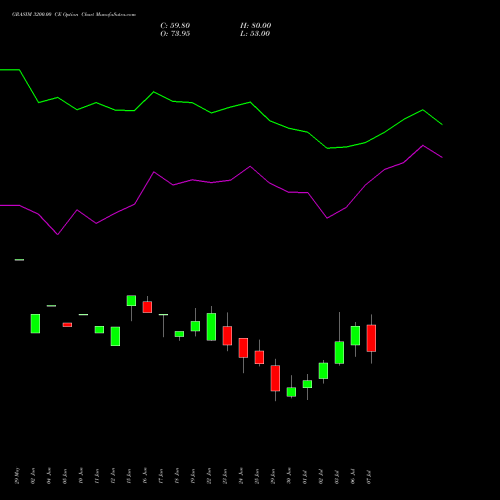Click the 06 Jul date axis label
This screenshot has width=500, height=500.
point(354,476)
